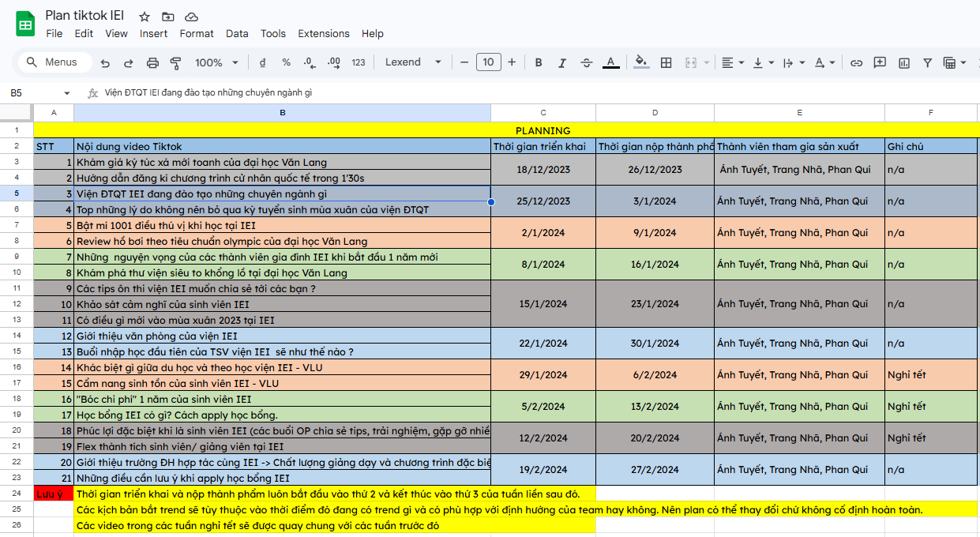Open the Horizontal align dropdown

(x=733, y=62)
